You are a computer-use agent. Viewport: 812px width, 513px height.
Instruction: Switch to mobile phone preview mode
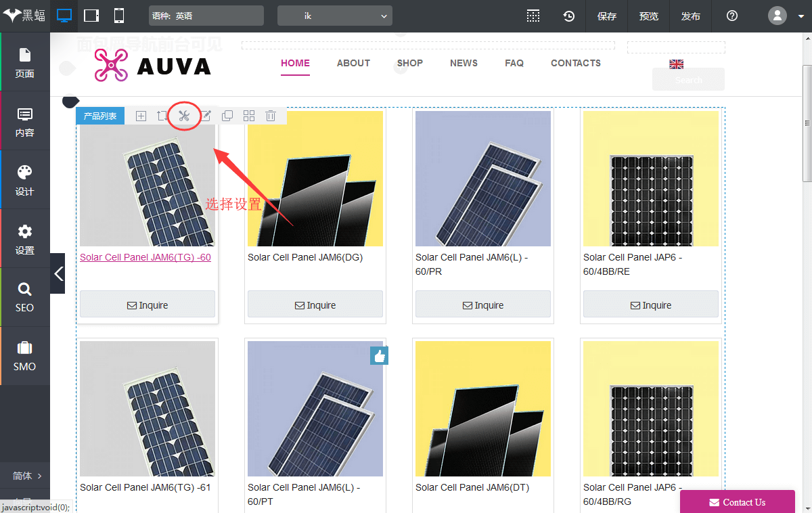[118, 16]
